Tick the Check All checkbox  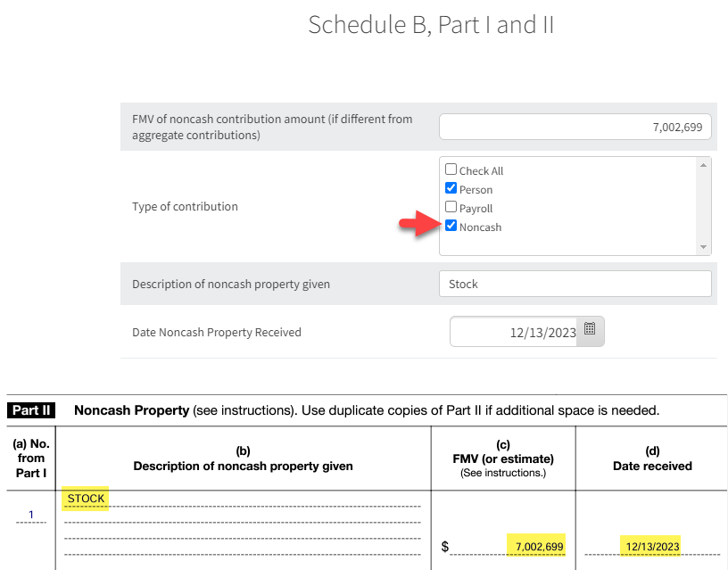[451, 169]
